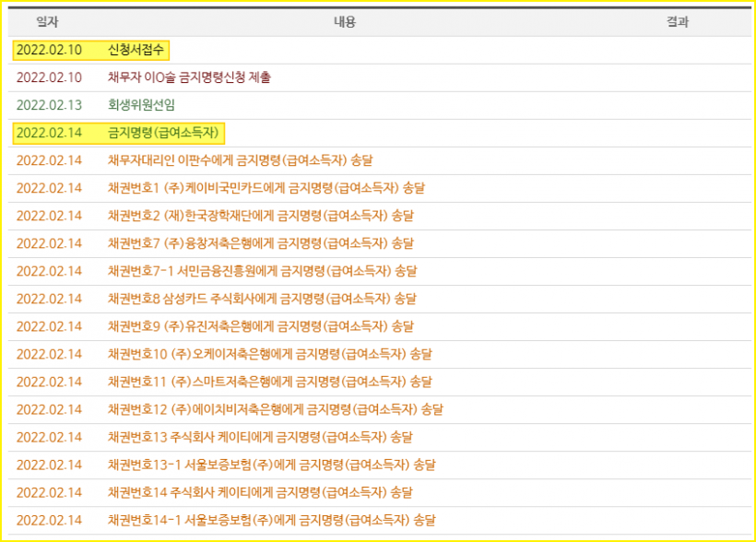Select the 신청서접수 entry
Screen dimensions: 756x542
coord(136,50)
